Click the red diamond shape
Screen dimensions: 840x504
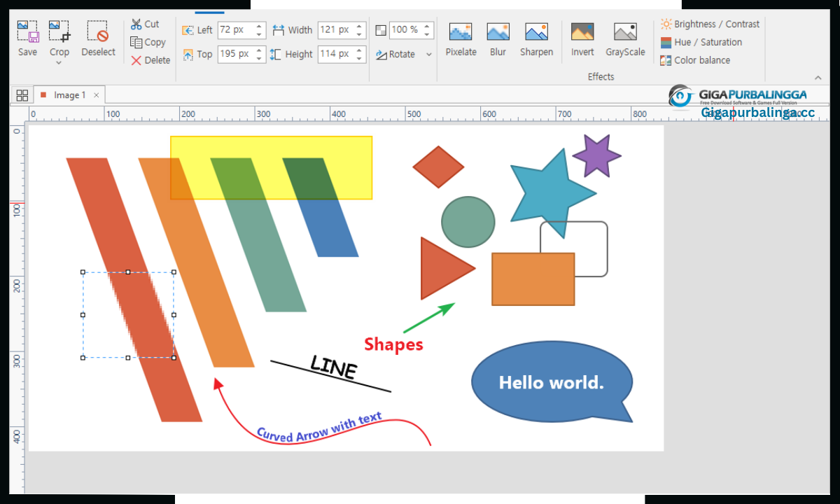tap(438, 167)
